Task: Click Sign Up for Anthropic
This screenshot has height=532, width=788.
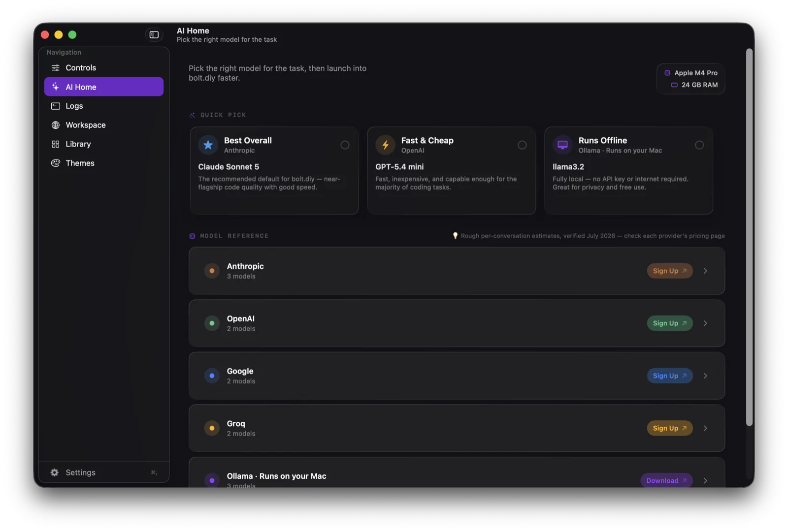Action: pyautogui.click(x=670, y=271)
